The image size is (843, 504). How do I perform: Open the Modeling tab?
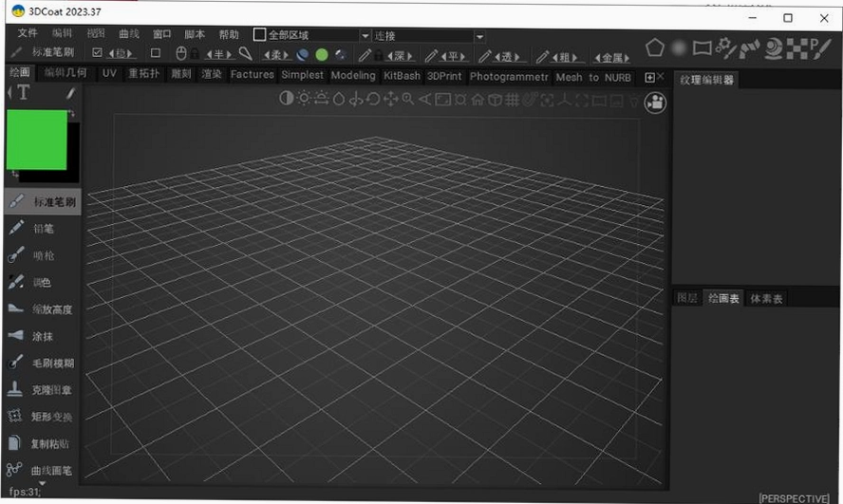coord(353,75)
